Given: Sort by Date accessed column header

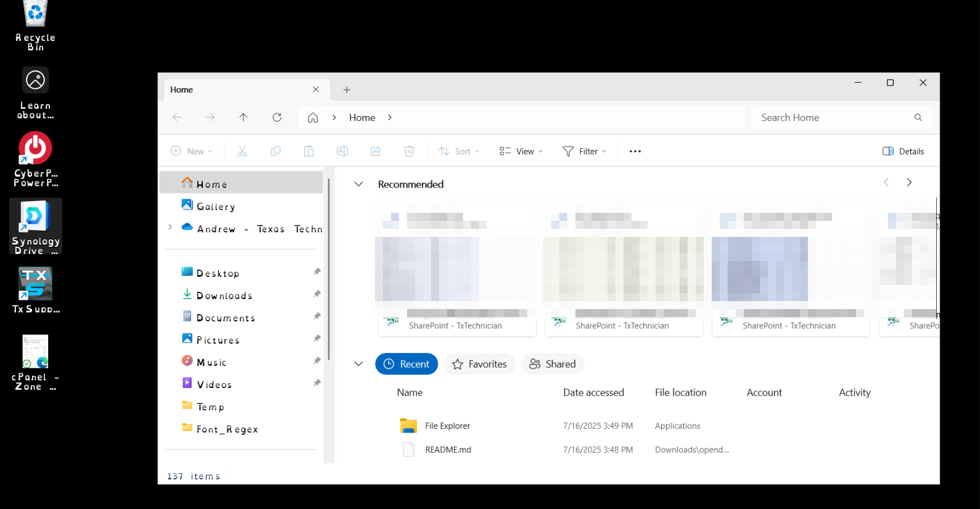Looking at the screenshot, I should pyautogui.click(x=593, y=392).
